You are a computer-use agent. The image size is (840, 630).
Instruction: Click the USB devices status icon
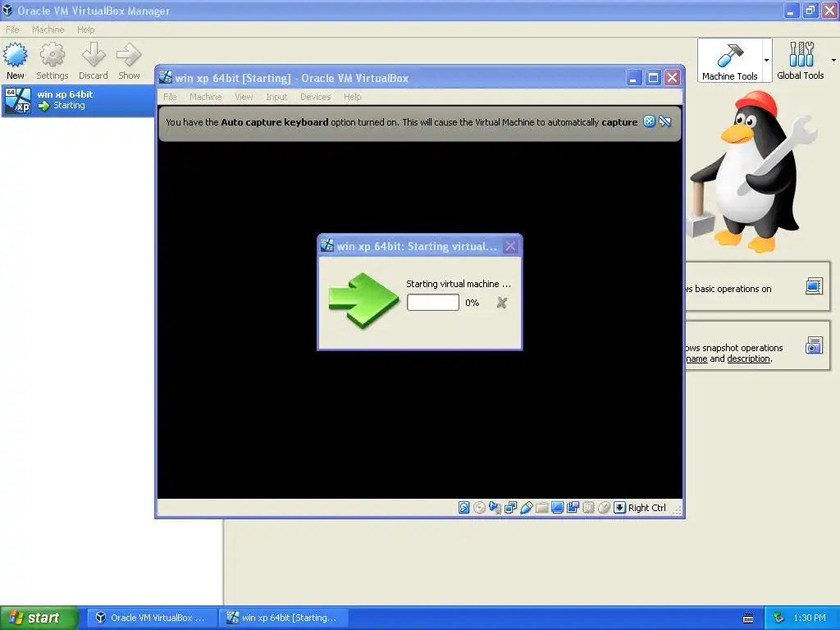526,507
